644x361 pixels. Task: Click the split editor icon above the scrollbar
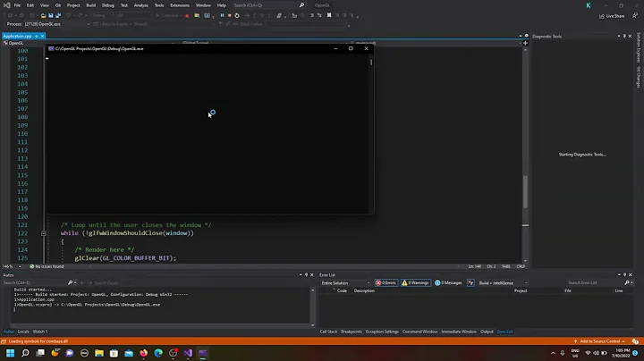click(x=525, y=43)
